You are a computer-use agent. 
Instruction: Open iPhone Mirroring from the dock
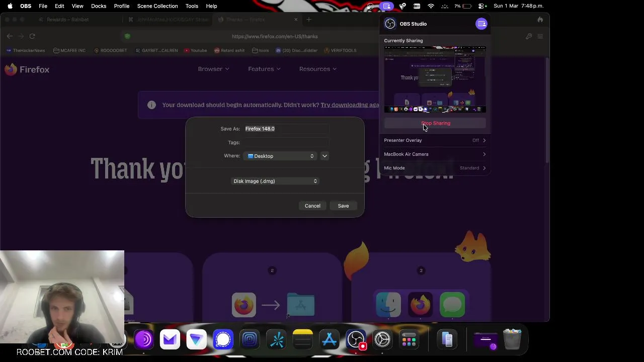pos(447,340)
